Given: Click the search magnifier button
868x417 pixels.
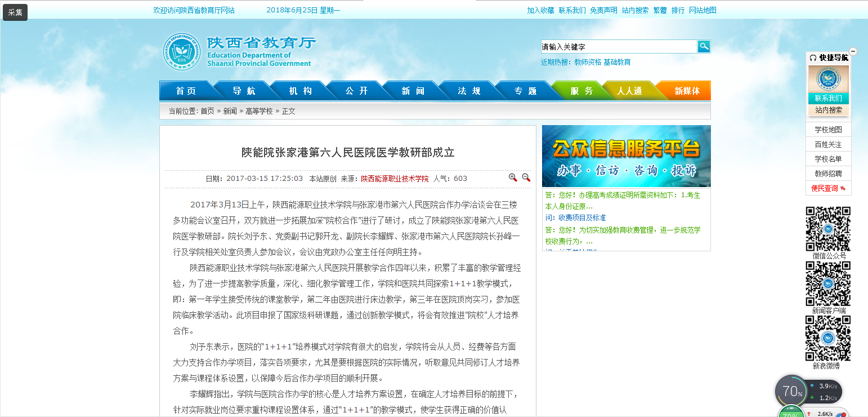Looking at the screenshot, I should [704, 47].
